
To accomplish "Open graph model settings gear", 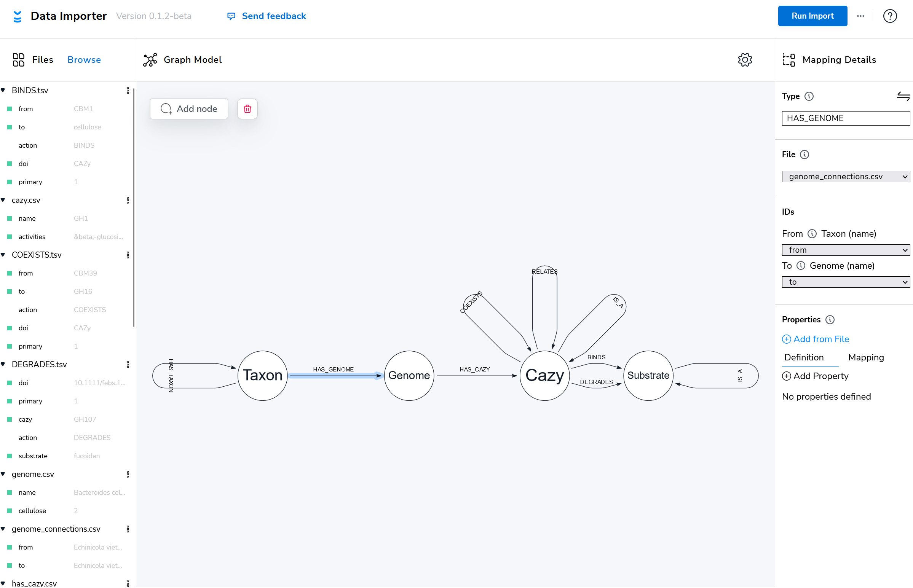I will click(744, 60).
